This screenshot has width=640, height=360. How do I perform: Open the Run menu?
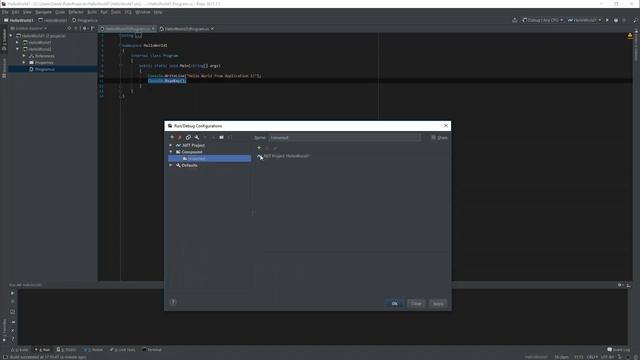point(104,12)
